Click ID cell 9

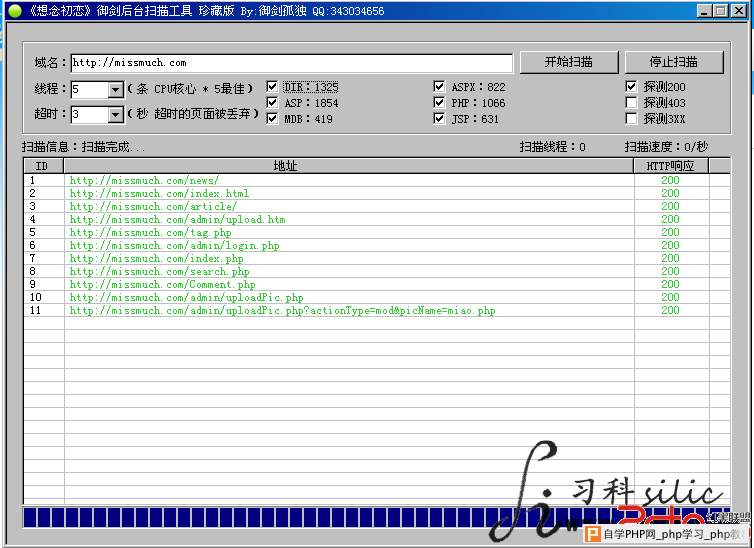click(x=32, y=284)
